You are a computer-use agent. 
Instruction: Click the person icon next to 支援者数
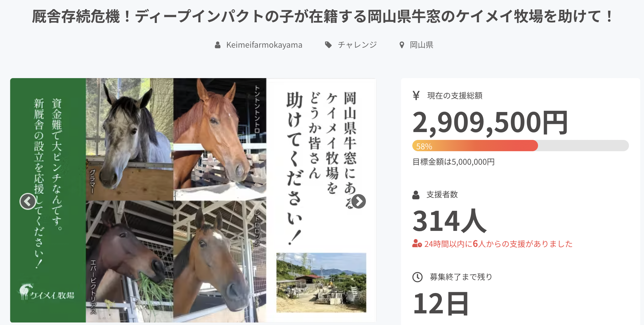416,195
